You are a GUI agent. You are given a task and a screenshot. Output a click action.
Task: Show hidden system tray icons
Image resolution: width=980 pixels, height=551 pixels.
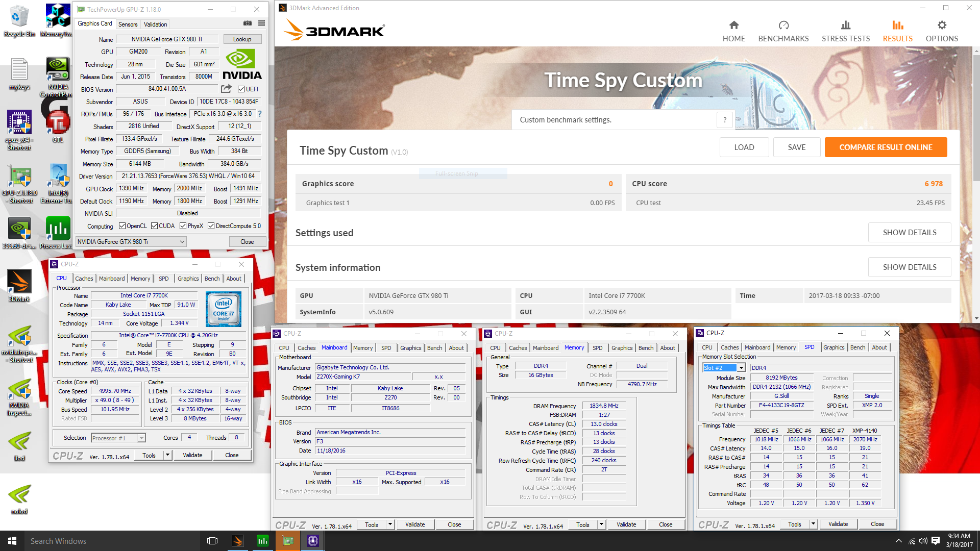tap(898, 541)
